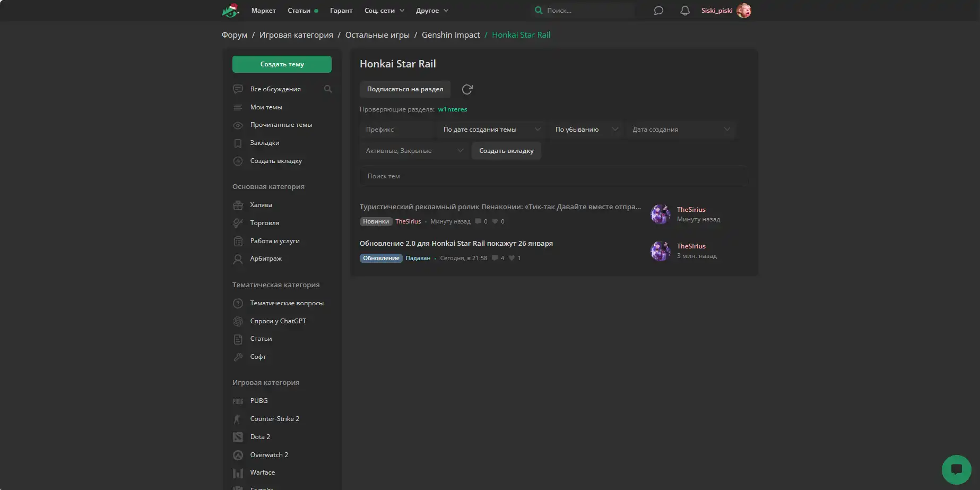Click the Софт wrench icon
Screen dimensions: 980x490
pyautogui.click(x=238, y=357)
